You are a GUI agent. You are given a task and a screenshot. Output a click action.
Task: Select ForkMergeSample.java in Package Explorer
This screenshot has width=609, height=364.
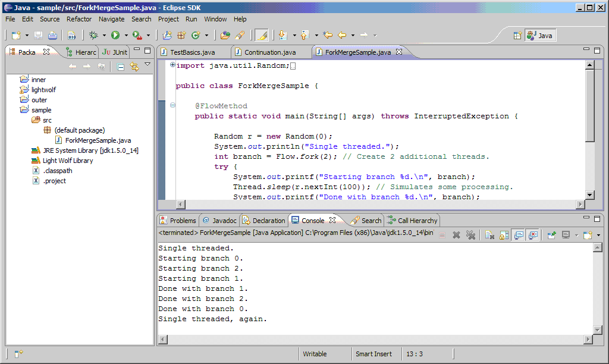pos(98,140)
